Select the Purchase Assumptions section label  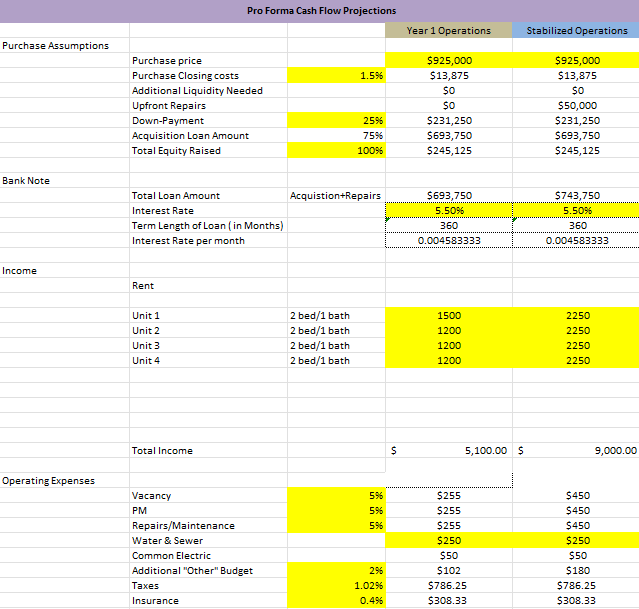(55, 46)
